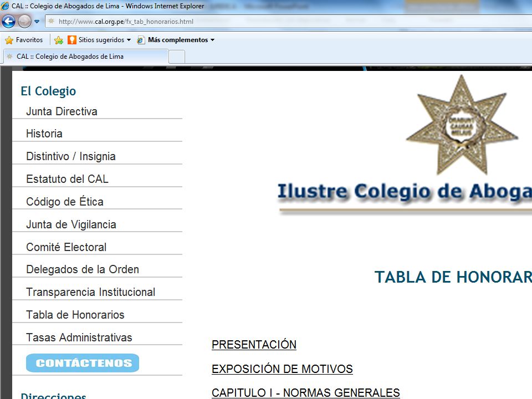Open EXPOSICIÓN DE MOTIVOS link

tap(282, 369)
